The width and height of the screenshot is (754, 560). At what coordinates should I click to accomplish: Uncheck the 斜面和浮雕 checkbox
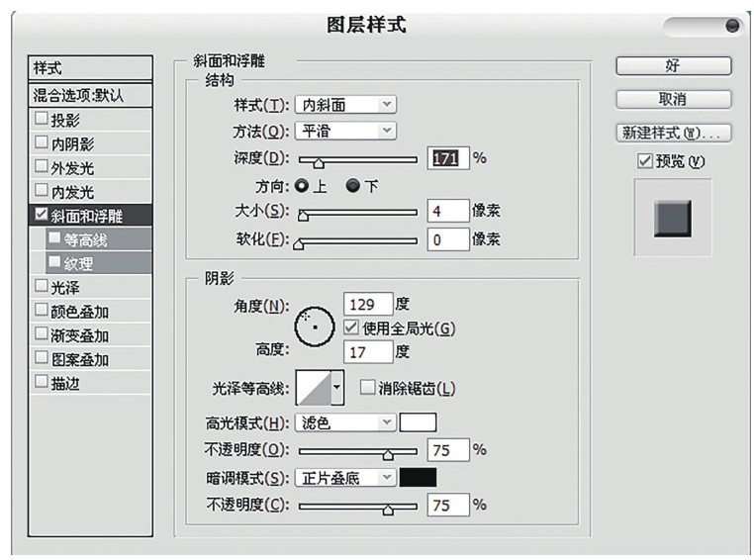[42, 214]
